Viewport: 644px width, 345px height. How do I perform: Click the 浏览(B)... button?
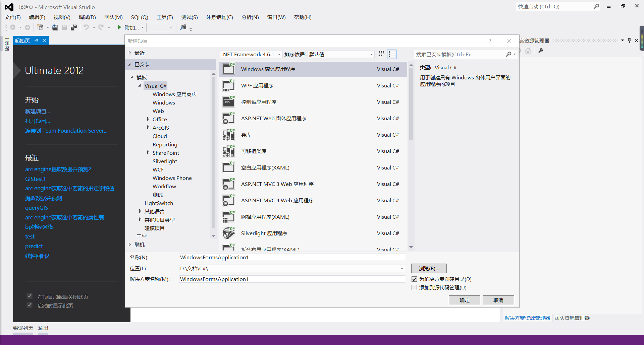pos(429,268)
